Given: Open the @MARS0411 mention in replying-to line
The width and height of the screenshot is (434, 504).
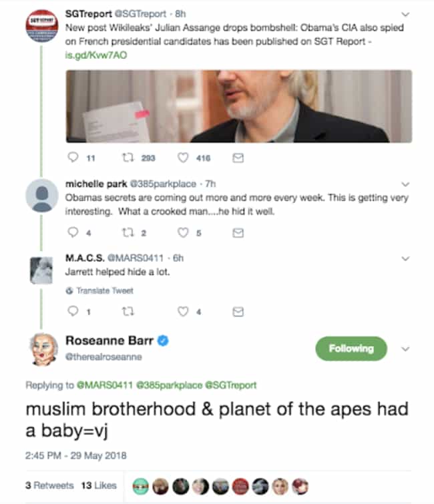Looking at the screenshot, I should (104, 385).
